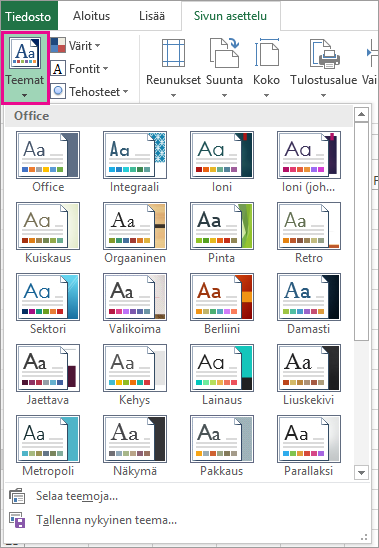Apply the Kehys theme

pyautogui.click(x=135, y=375)
